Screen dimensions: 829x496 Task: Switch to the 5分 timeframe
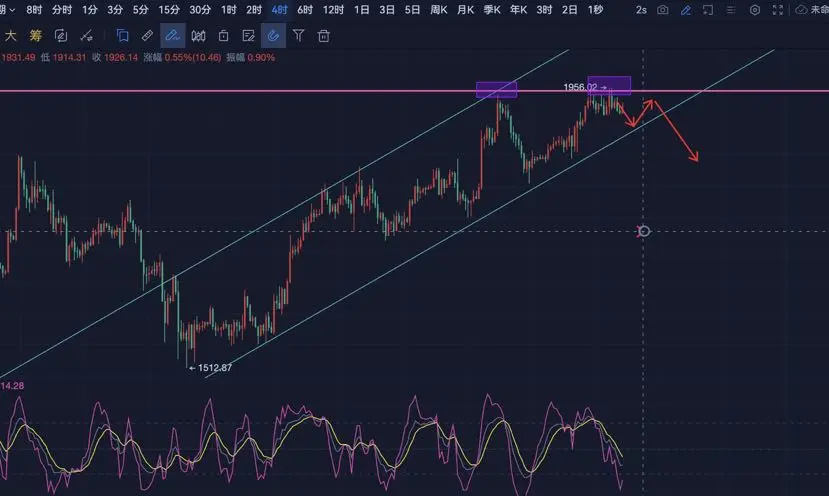tap(141, 10)
